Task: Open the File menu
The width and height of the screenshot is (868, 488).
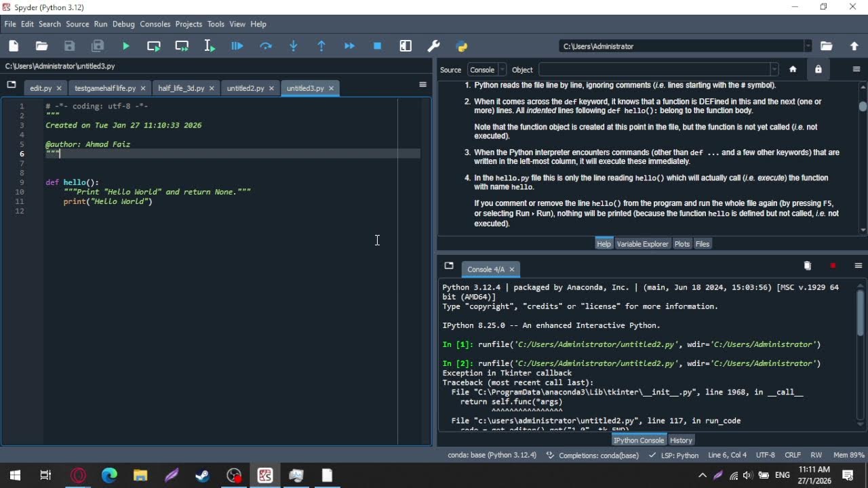Action: (10, 24)
